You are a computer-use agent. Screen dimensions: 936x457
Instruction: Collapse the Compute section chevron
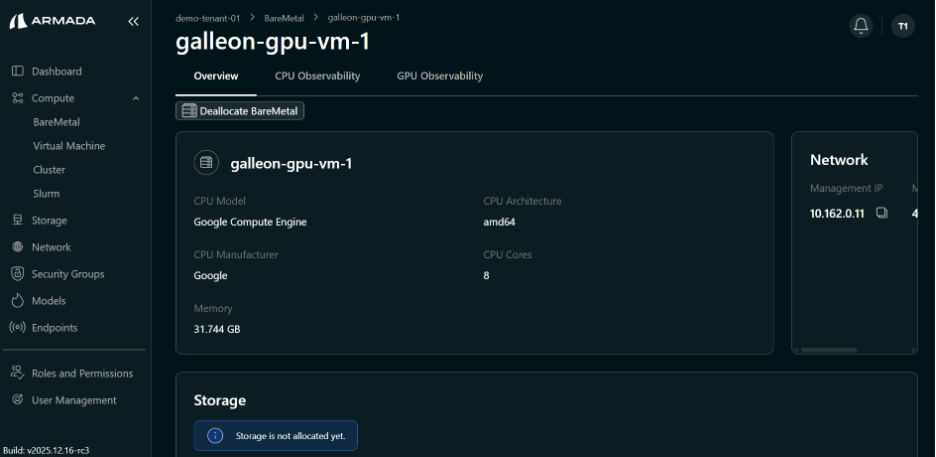click(x=135, y=99)
